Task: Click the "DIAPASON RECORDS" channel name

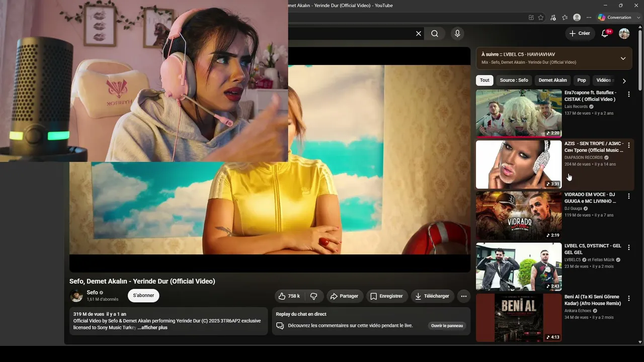Action: click(584, 157)
